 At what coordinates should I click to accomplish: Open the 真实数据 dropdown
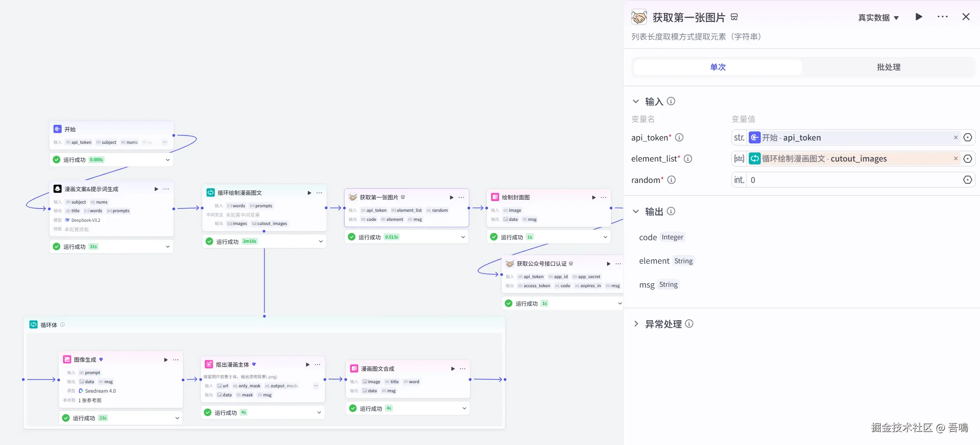click(878, 18)
